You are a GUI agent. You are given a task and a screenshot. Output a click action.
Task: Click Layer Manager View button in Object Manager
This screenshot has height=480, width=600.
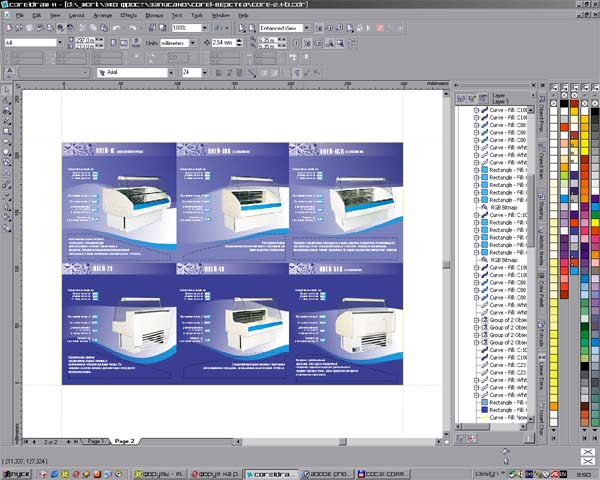click(483, 99)
